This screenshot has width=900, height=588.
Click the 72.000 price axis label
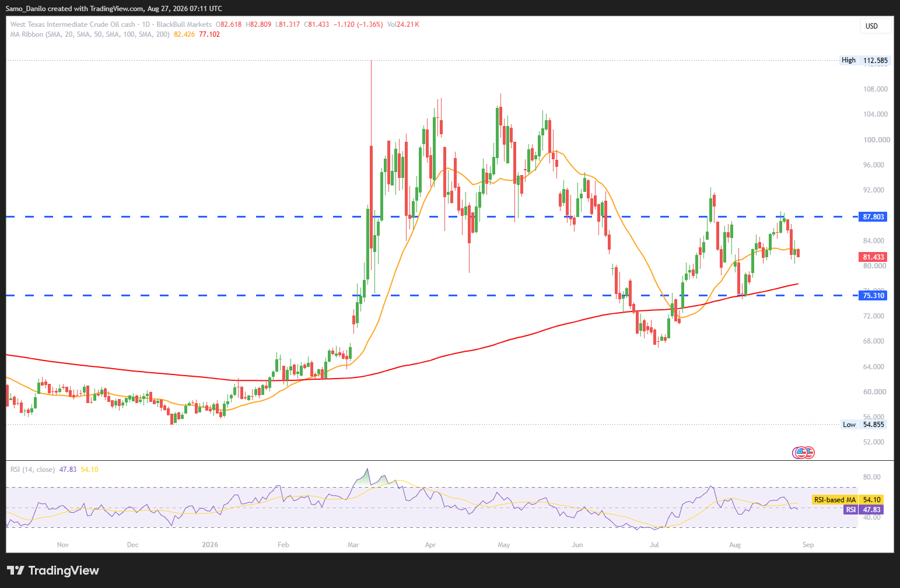[x=874, y=316]
